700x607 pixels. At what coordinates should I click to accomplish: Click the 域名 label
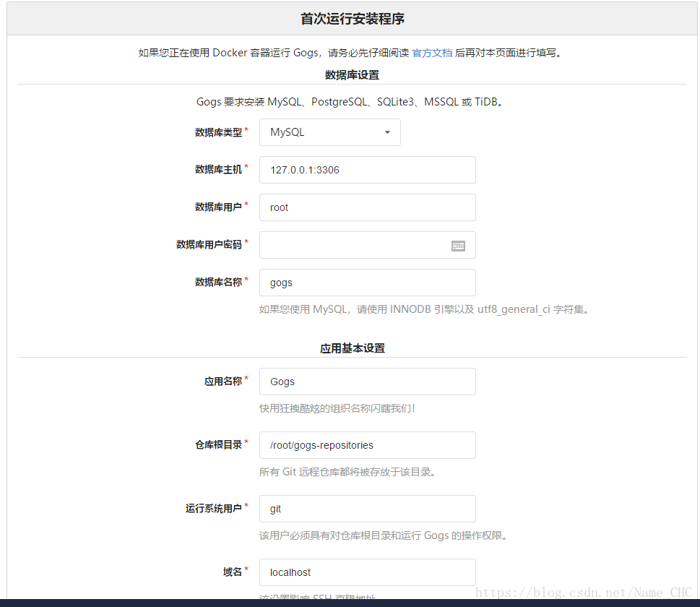[232, 572]
